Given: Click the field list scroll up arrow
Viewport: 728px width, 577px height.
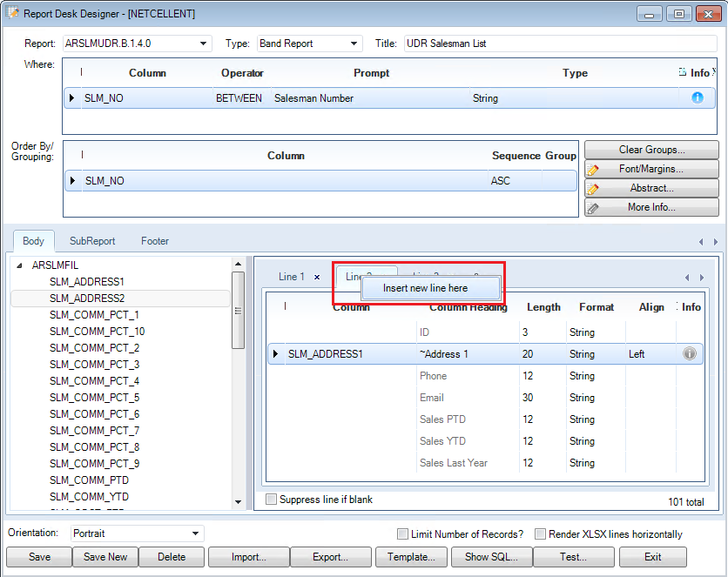Looking at the screenshot, I should [239, 264].
